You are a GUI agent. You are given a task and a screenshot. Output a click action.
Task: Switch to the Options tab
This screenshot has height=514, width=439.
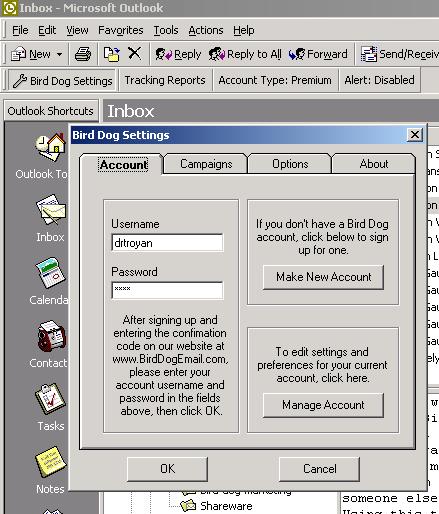click(290, 164)
